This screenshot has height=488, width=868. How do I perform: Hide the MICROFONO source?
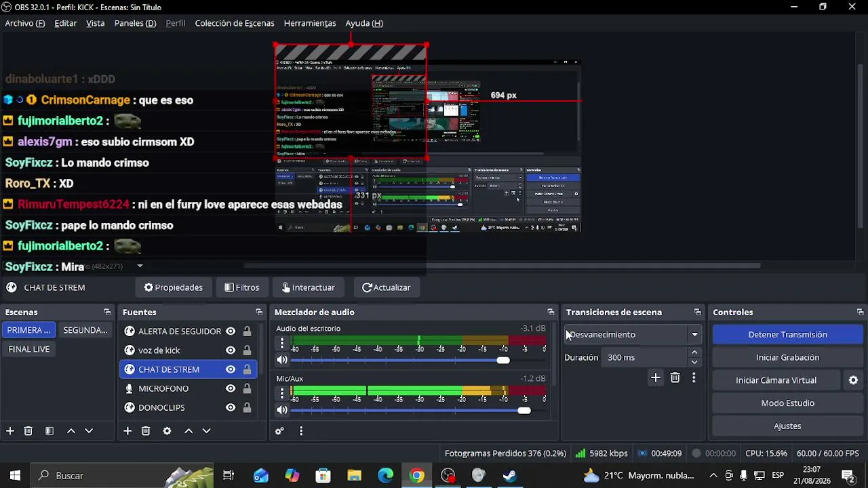point(231,388)
